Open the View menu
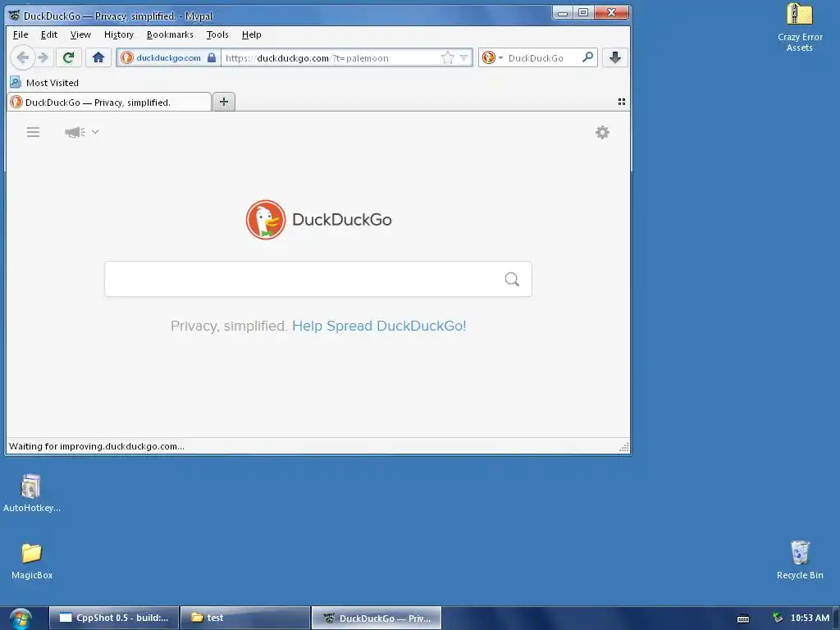840x630 pixels. pos(80,34)
